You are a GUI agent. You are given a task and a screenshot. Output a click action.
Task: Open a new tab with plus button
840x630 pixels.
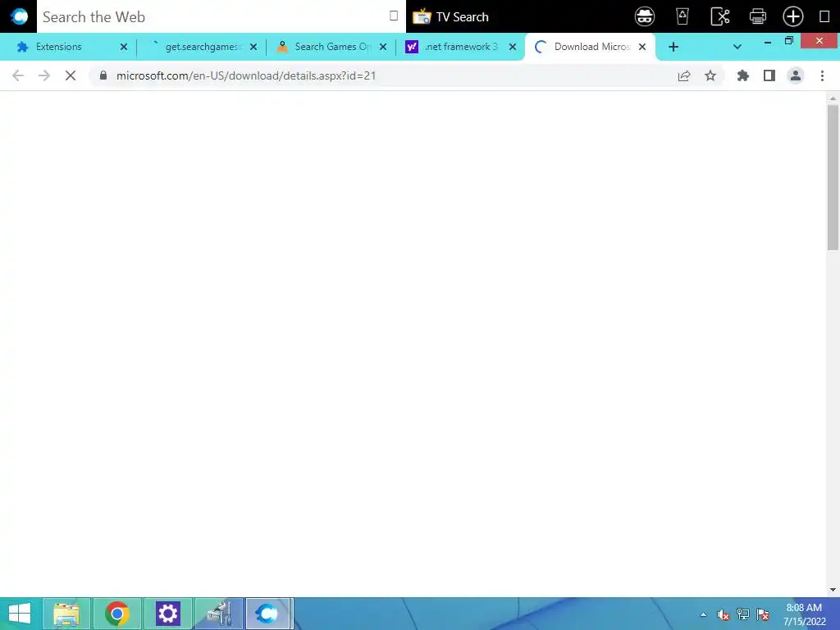673,47
